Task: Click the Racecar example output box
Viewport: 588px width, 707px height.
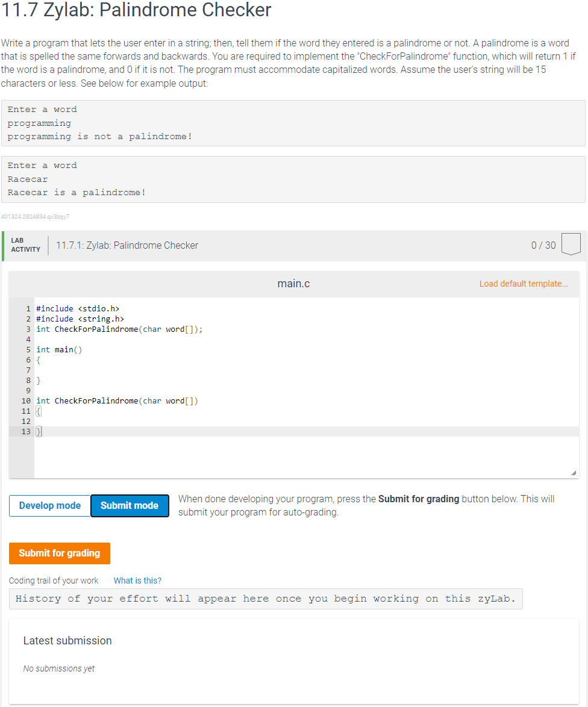Action: point(293,179)
